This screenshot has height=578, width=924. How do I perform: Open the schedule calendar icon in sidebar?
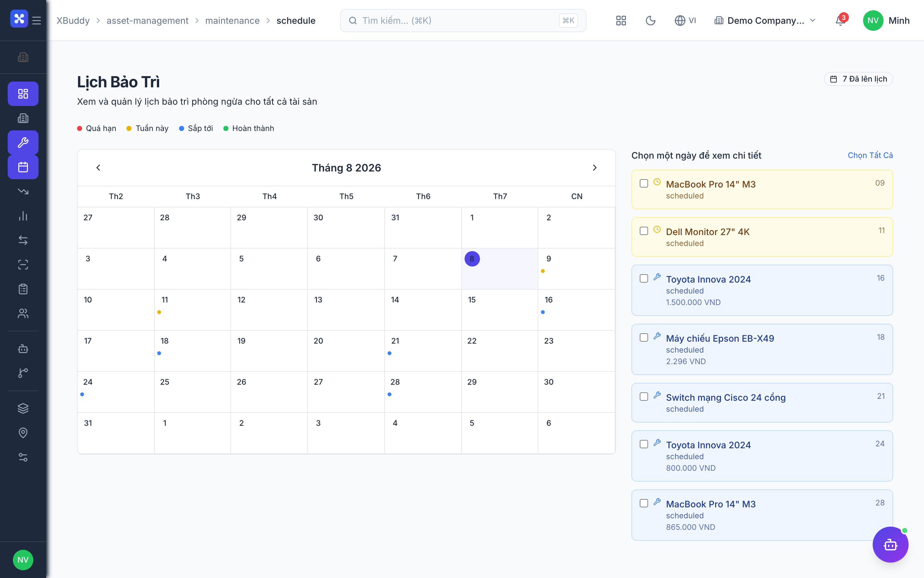tap(23, 167)
